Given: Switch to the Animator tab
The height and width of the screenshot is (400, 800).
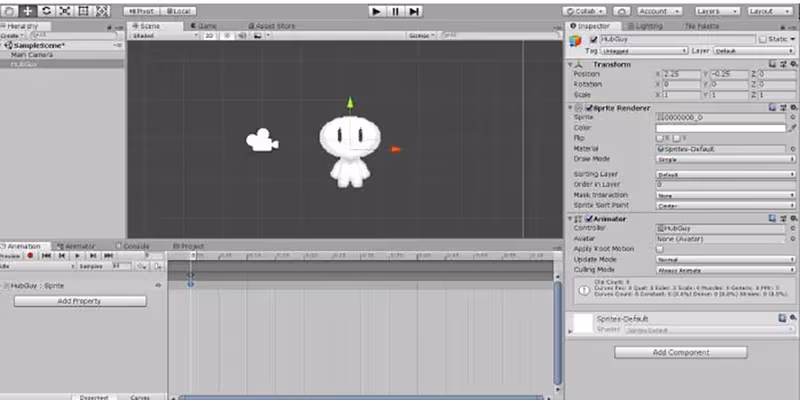Looking at the screenshot, I should (x=77, y=246).
